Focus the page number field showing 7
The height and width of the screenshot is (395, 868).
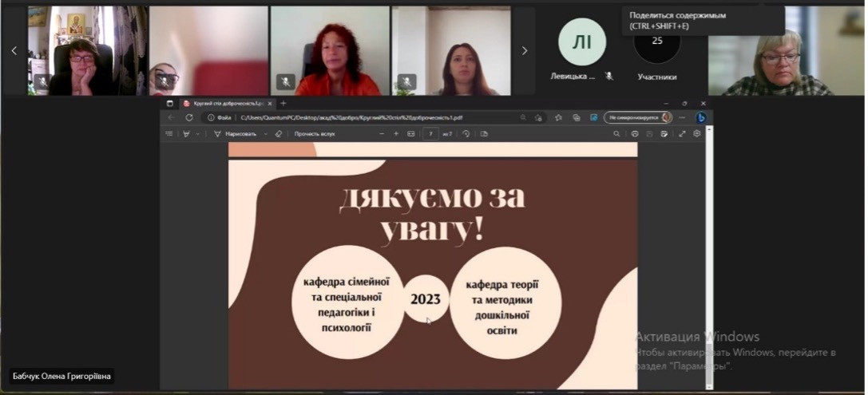(x=430, y=133)
